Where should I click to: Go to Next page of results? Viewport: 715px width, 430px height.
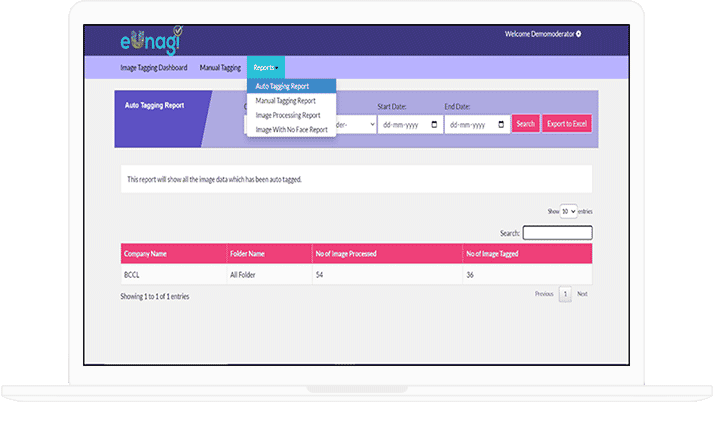pos(582,295)
